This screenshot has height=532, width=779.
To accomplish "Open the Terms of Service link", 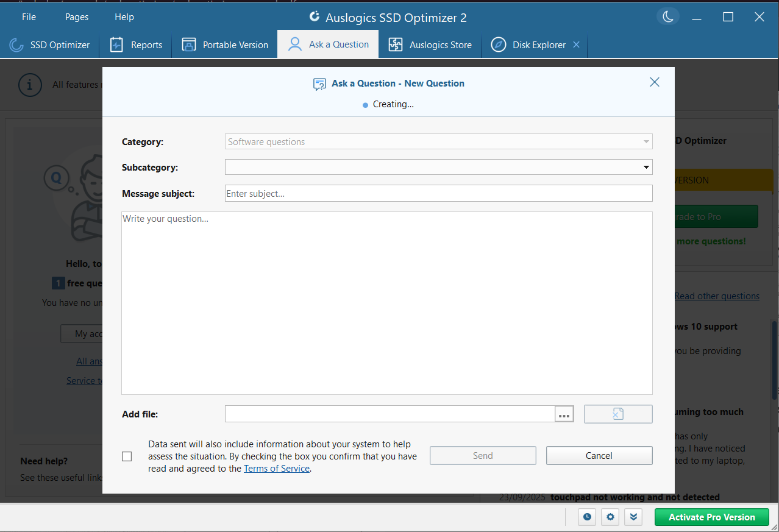I will coord(277,469).
